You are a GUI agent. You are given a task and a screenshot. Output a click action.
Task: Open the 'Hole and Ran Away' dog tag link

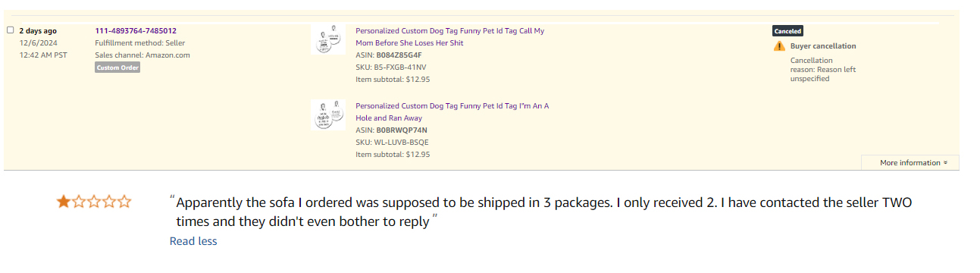click(452, 112)
